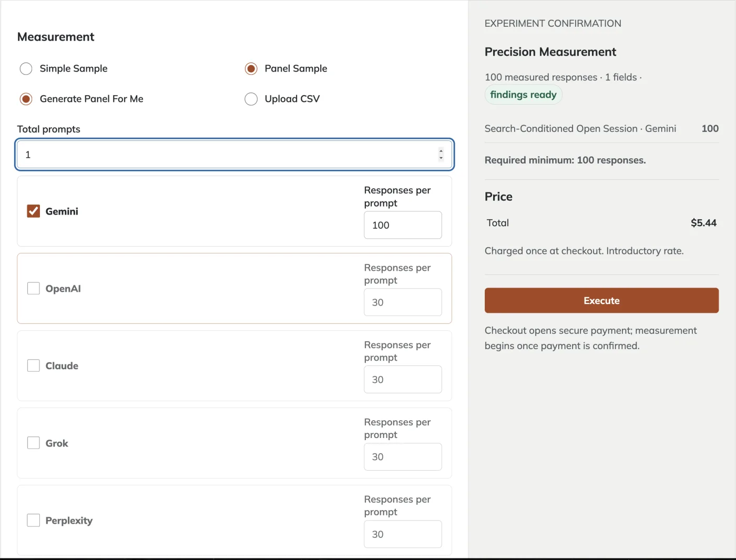Enable the OpenAI checkbox
This screenshot has height=560, width=736.
(x=34, y=288)
